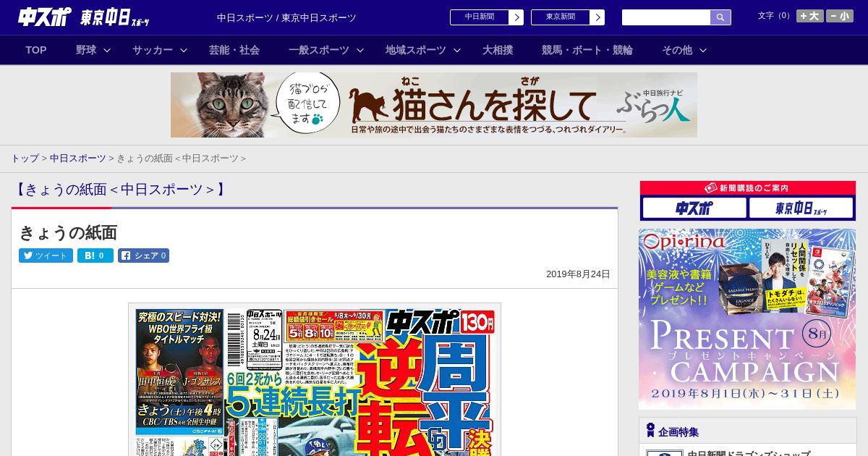Click 中スポ subscription button in sidebar
Screen dimensions: 868x456
coord(694,208)
